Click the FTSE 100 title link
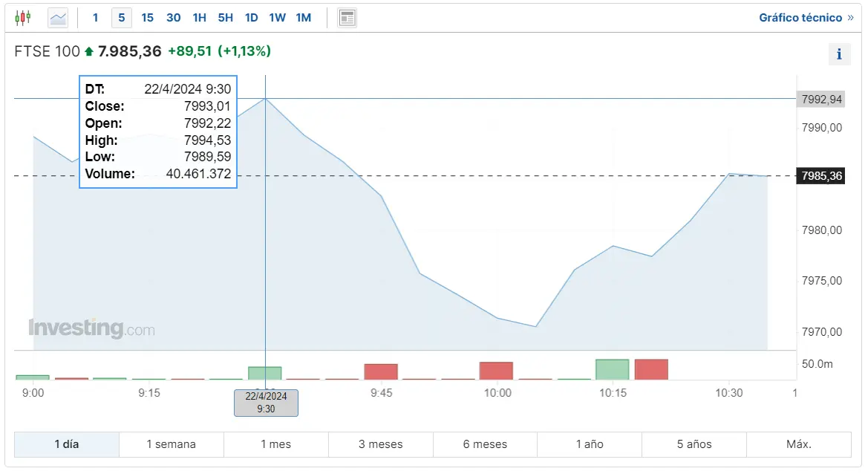Screen dimensions: 868x474 tap(46, 51)
